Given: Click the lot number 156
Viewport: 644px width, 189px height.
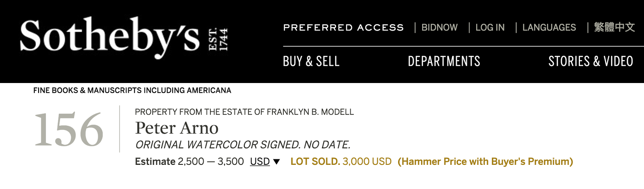Looking at the screenshot, I should [x=69, y=130].
